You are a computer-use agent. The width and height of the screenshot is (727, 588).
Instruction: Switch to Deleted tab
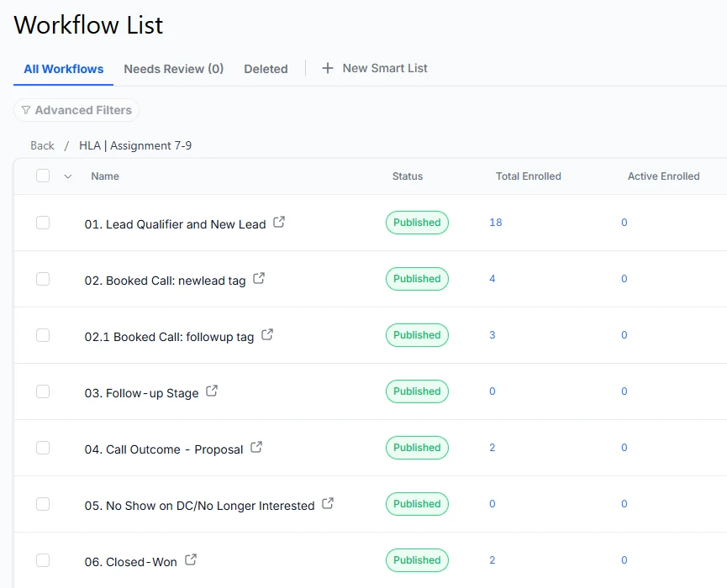click(266, 69)
